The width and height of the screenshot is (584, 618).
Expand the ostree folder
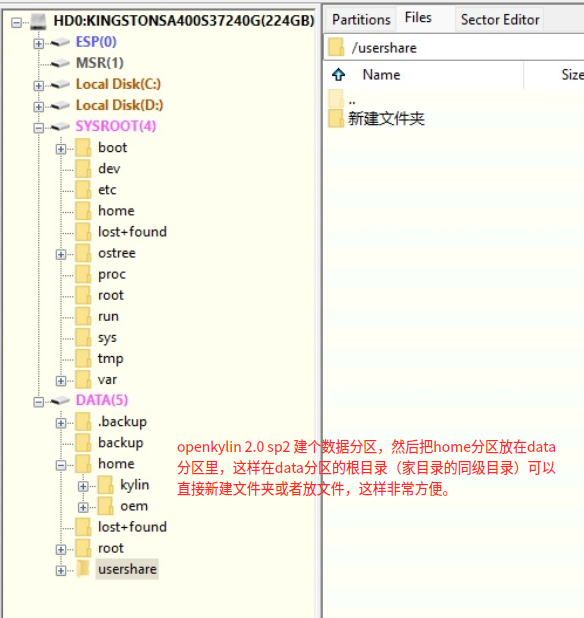click(61, 255)
